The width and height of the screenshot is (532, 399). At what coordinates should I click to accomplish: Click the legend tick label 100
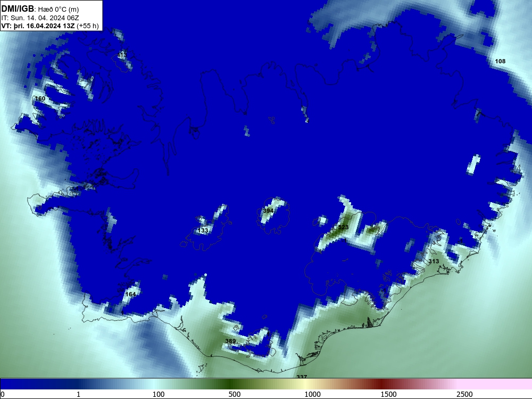point(159,394)
